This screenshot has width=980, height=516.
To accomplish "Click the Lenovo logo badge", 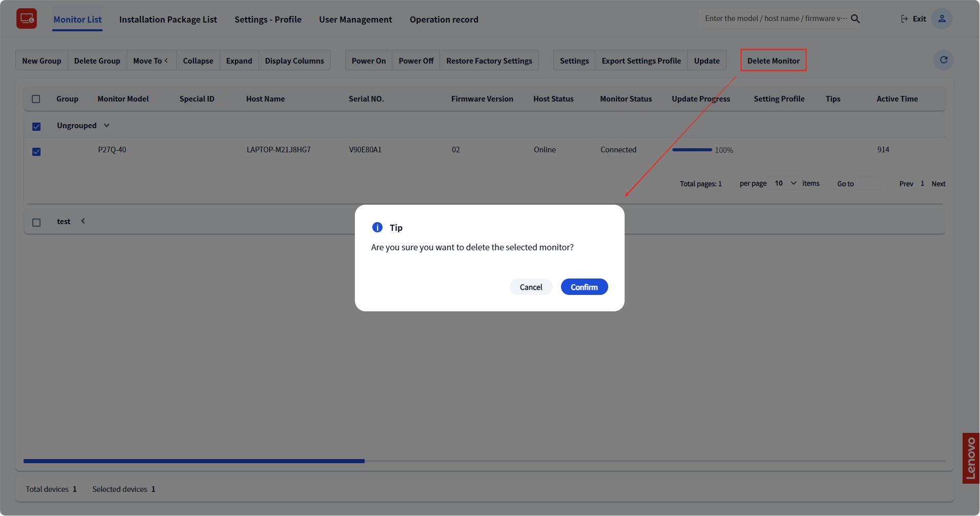I will click(971, 458).
